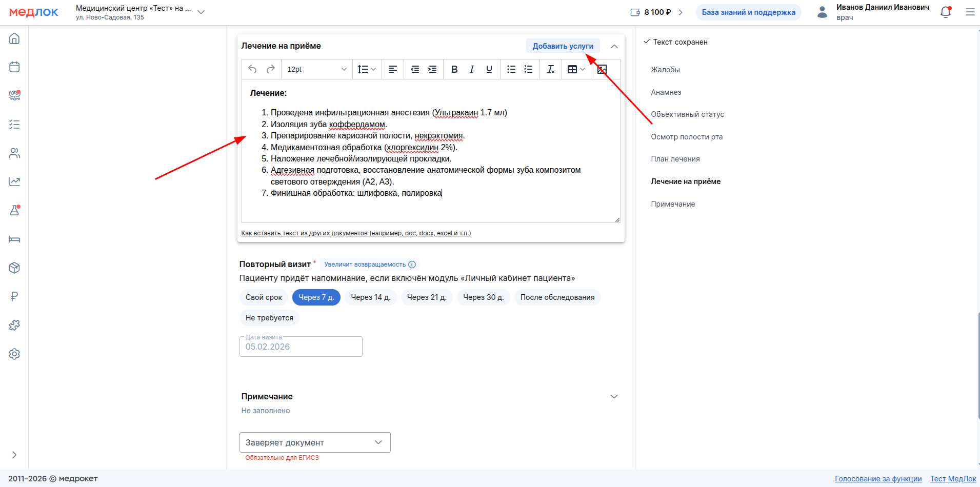The width and height of the screenshot is (980, 487).
Task: Click the 'Добавить услуги' button
Action: tap(563, 46)
